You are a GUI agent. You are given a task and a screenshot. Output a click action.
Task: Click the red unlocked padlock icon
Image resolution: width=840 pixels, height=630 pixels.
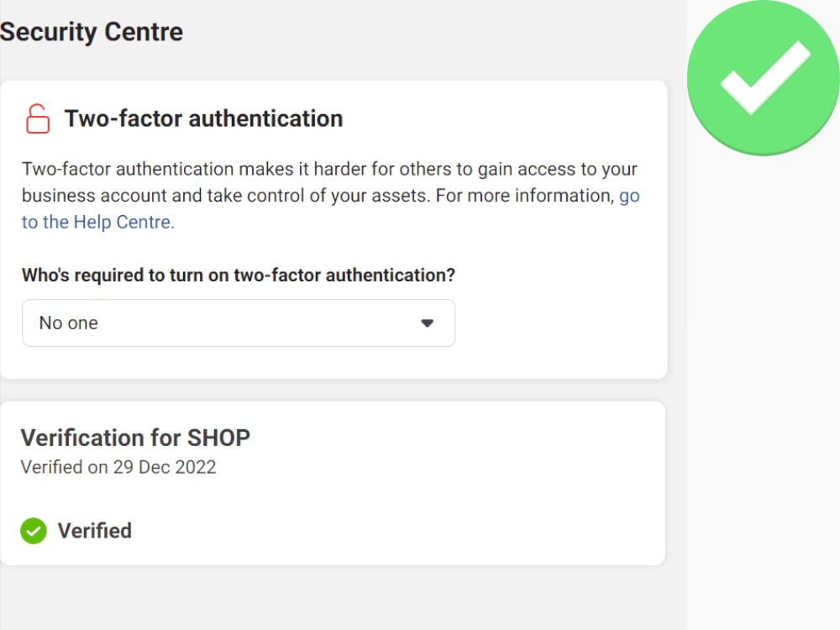tap(38, 118)
